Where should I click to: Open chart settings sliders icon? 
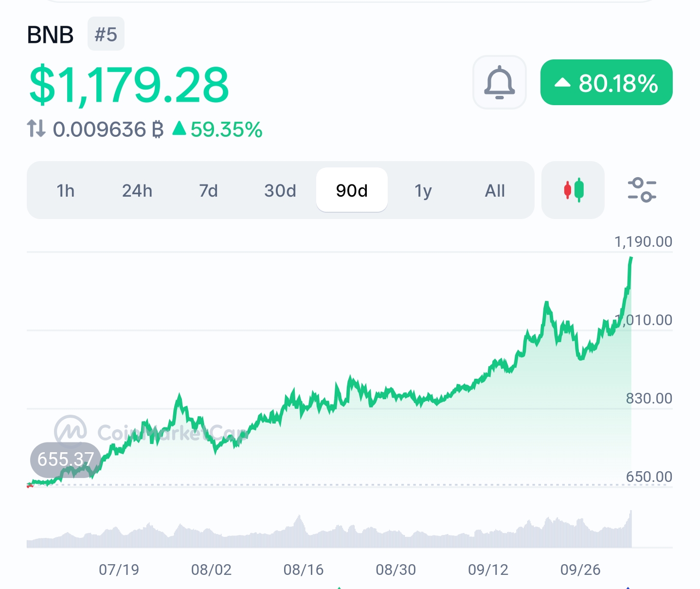tap(642, 190)
